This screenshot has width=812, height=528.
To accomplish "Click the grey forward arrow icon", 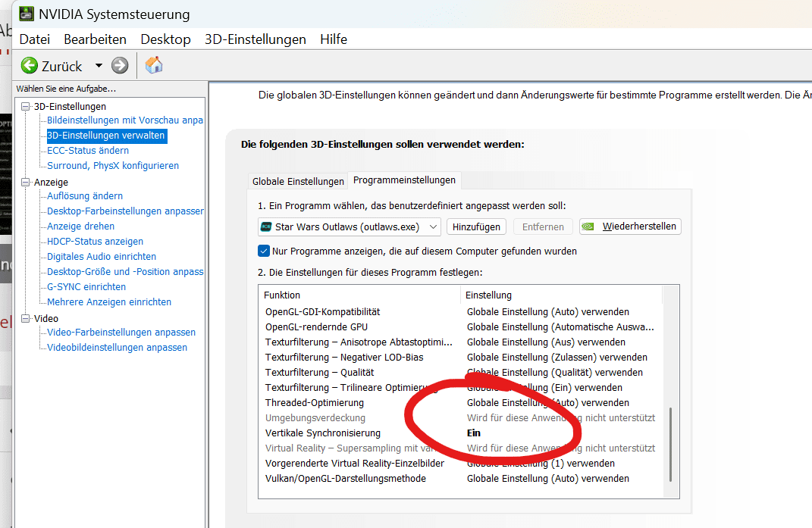I will (x=120, y=66).
